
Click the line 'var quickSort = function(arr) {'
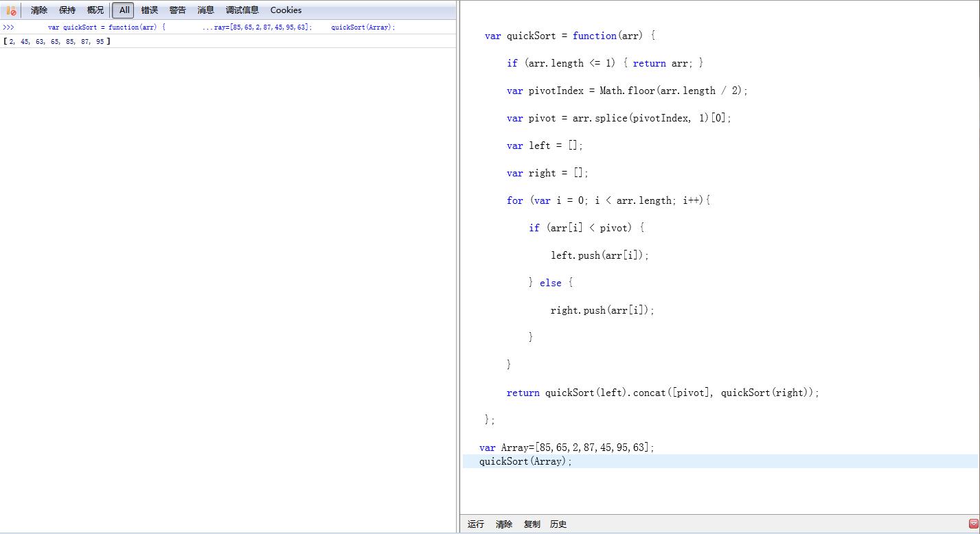(570, 36)
